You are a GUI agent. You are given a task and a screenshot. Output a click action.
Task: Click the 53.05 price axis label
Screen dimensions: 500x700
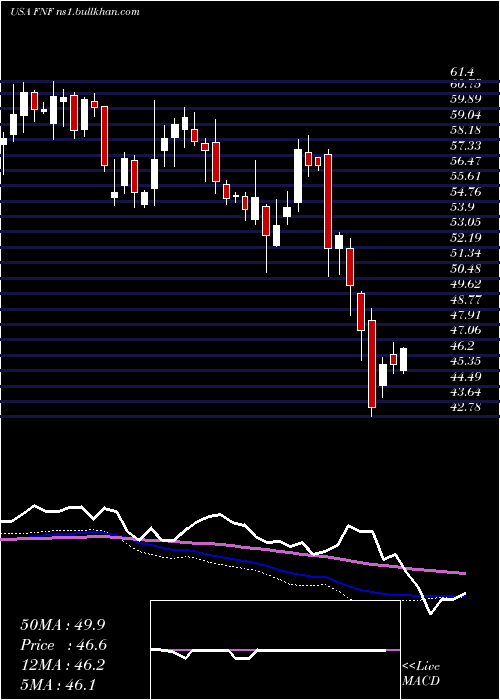466,222
